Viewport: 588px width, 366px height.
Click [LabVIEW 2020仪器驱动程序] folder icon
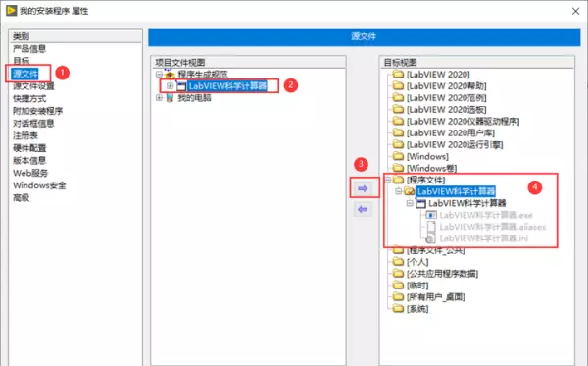click(398, 121)
